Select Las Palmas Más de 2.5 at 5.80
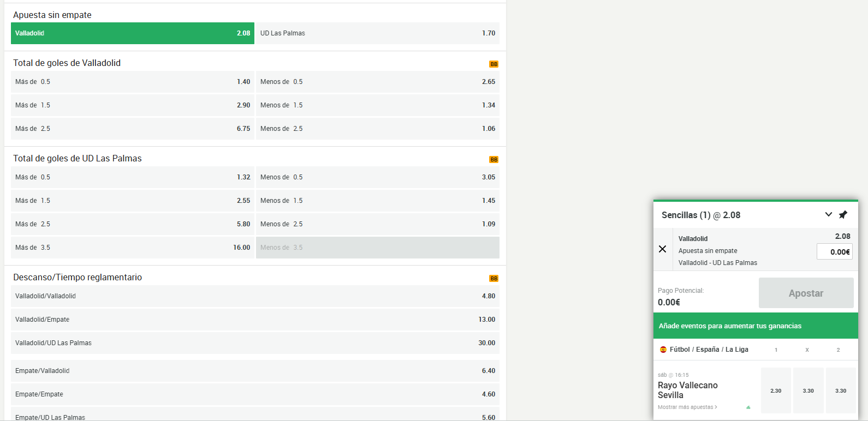 click(x=133, y=224)
